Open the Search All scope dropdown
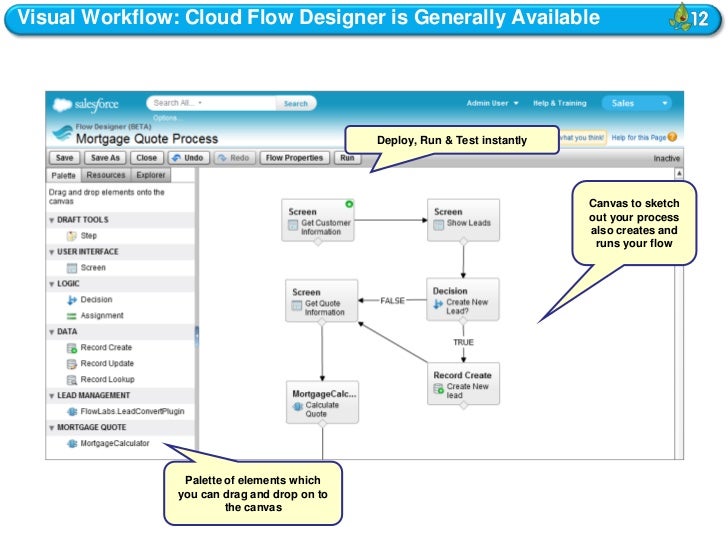The width and height of the screenshot is (728, 546). tap(200, 103)
